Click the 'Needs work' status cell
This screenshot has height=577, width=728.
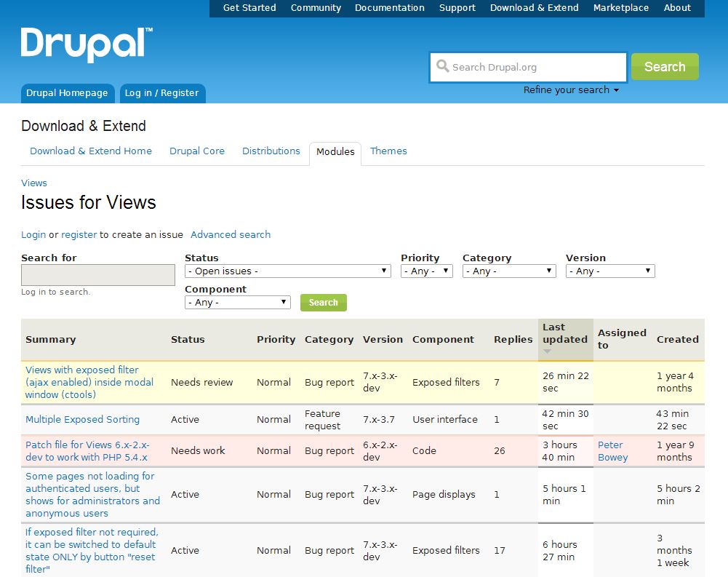pos(198,450)
